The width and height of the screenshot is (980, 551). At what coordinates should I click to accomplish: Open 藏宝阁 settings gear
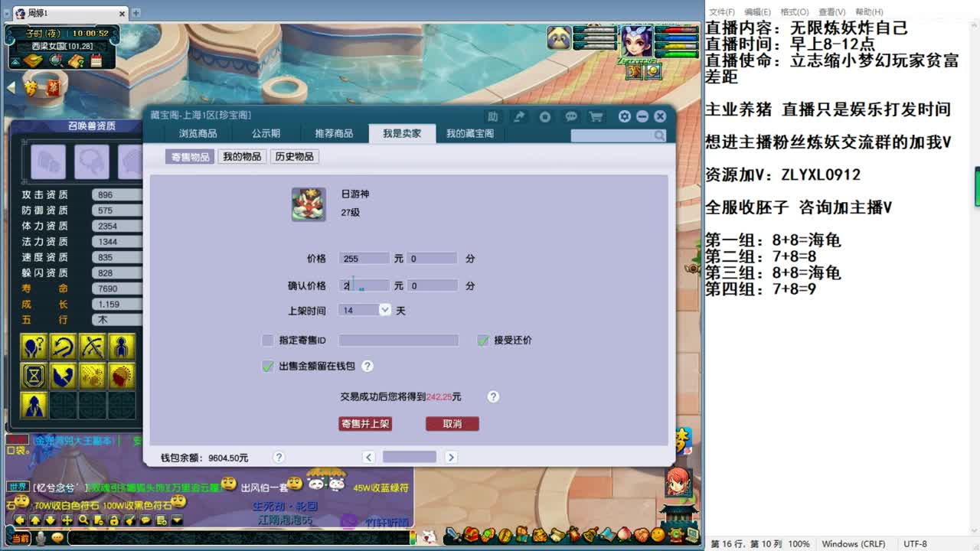click(625, 116)
